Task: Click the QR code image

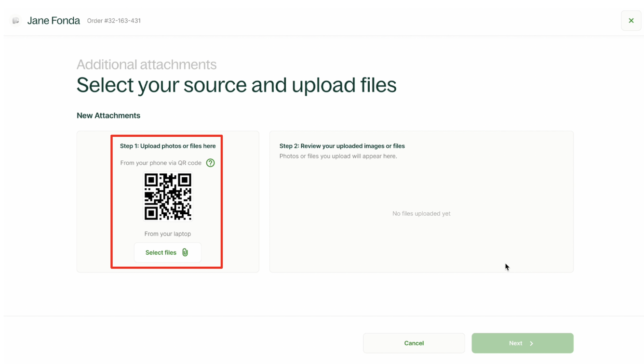Action: pos(168,197)
